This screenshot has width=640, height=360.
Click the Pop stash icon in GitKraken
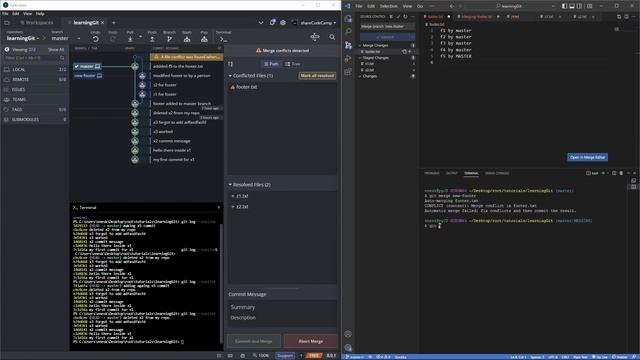click(x=204, y=39)
